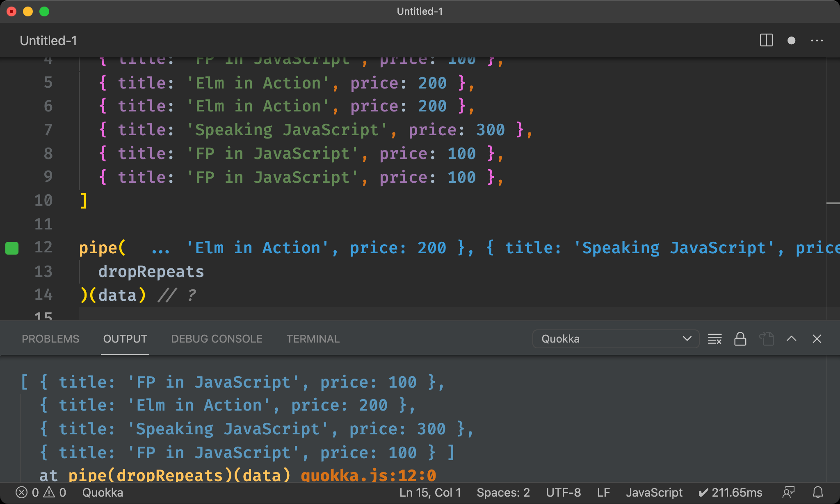
Task: Click the macOS green fullscreen window button
Action: pos(44,11)
